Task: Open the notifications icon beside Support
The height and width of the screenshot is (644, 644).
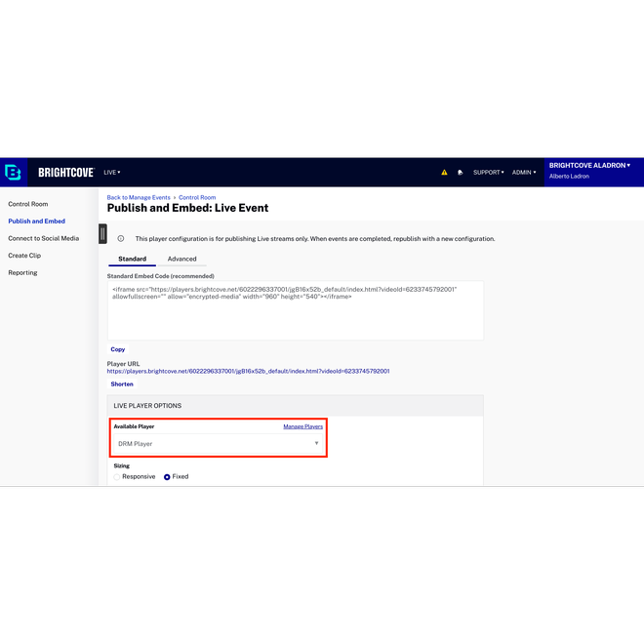Action: [x=460, y=173]
